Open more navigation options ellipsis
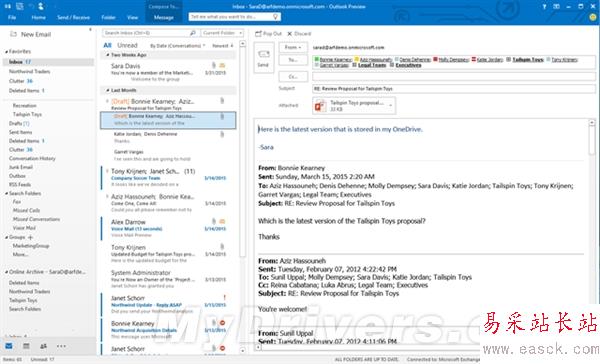Image resolution: width=600 pixels, height=364 pixels. pos(61,346)
